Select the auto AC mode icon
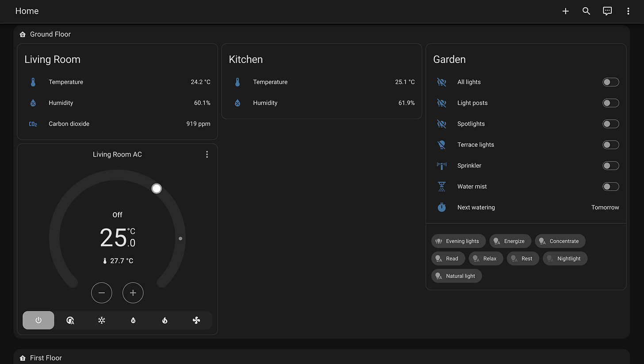This screenshot has height=364, width=644. pyautogui.click(x=70, y=320)
